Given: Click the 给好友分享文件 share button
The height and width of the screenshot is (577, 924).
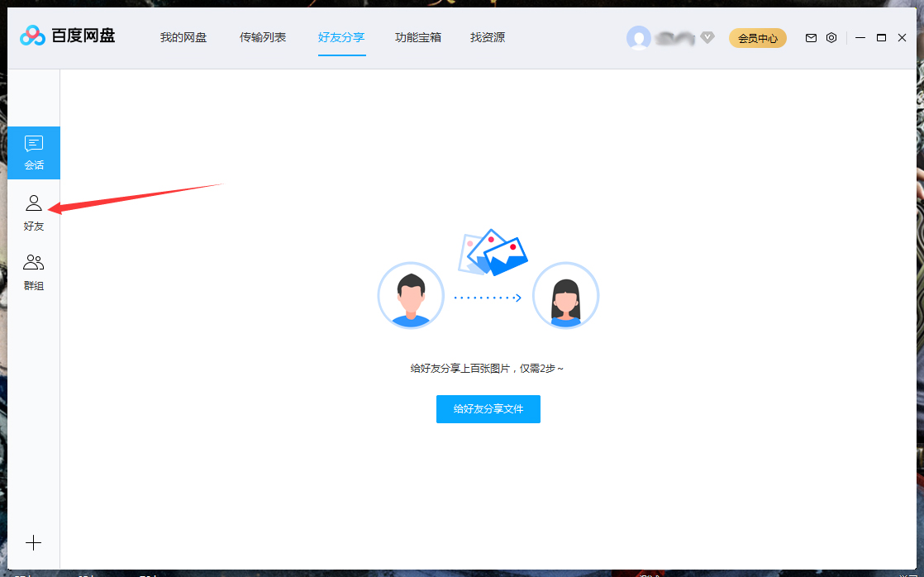Looking at the screenshot, I should (x=488, y=408).
